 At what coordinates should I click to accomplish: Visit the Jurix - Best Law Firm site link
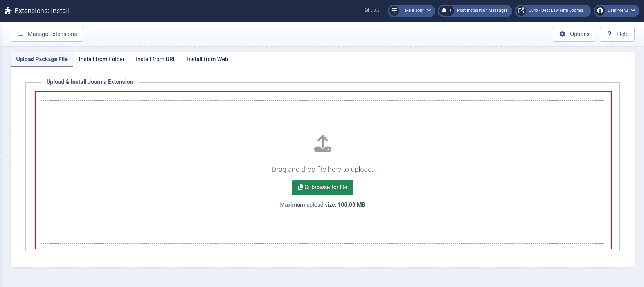(558, 11)
